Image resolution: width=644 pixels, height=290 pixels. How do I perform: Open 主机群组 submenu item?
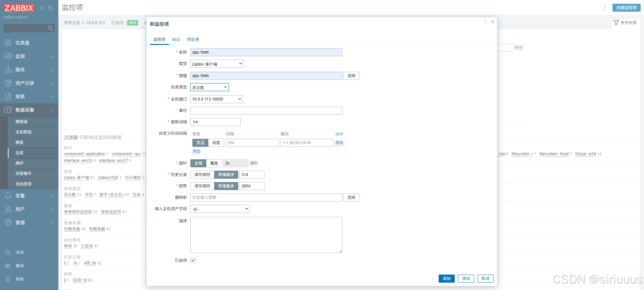point(33,132)
